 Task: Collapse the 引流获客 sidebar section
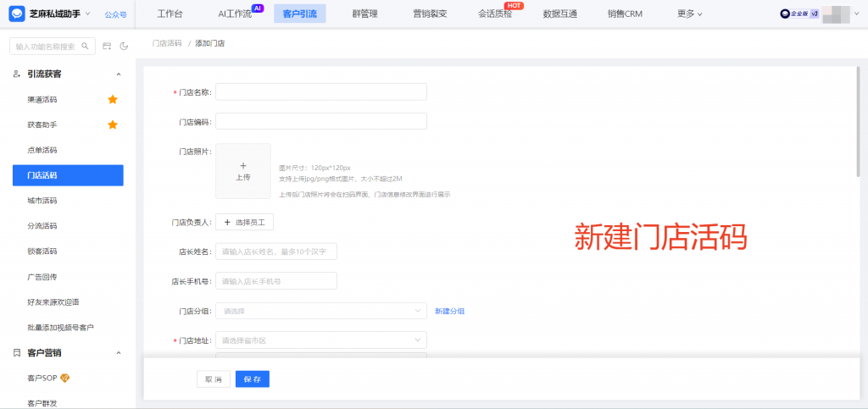point(119,75)
